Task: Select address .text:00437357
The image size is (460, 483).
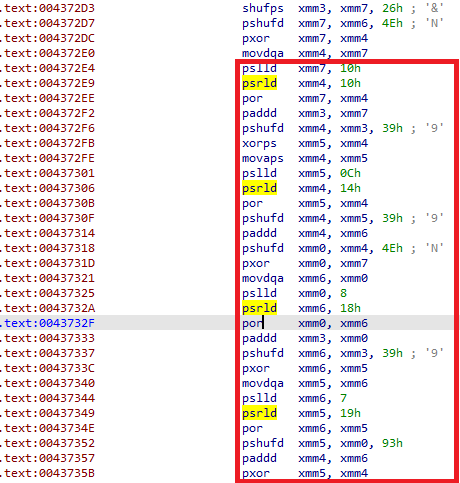Action: [47, 458]
